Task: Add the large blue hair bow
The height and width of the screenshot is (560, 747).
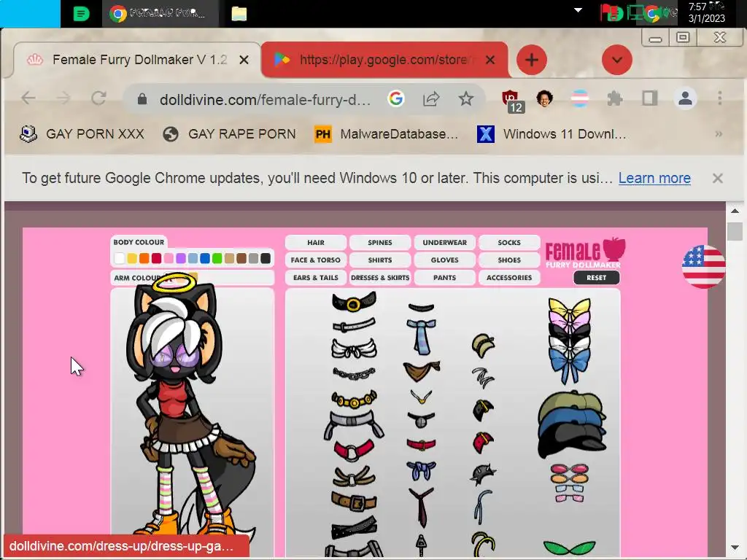Action: 569,366
